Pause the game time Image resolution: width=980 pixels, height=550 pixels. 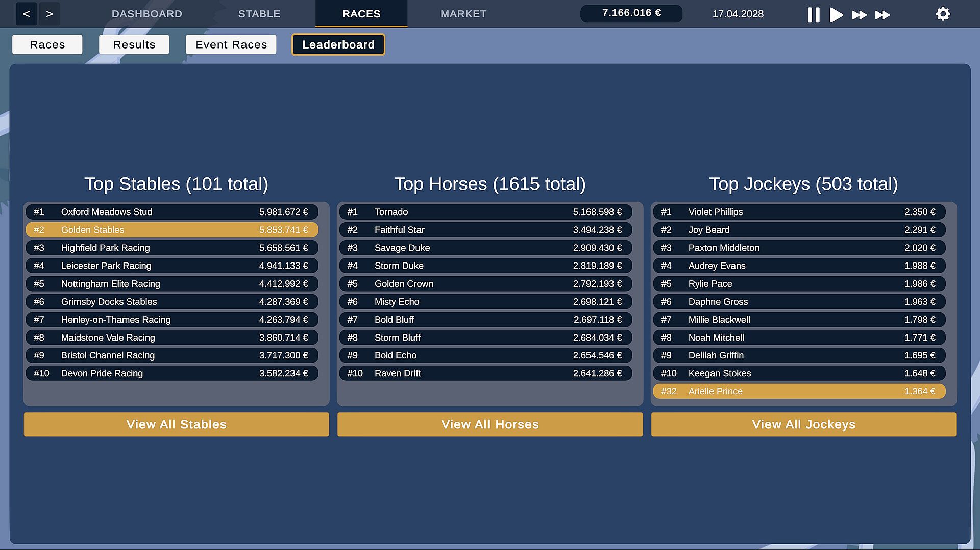814,14
